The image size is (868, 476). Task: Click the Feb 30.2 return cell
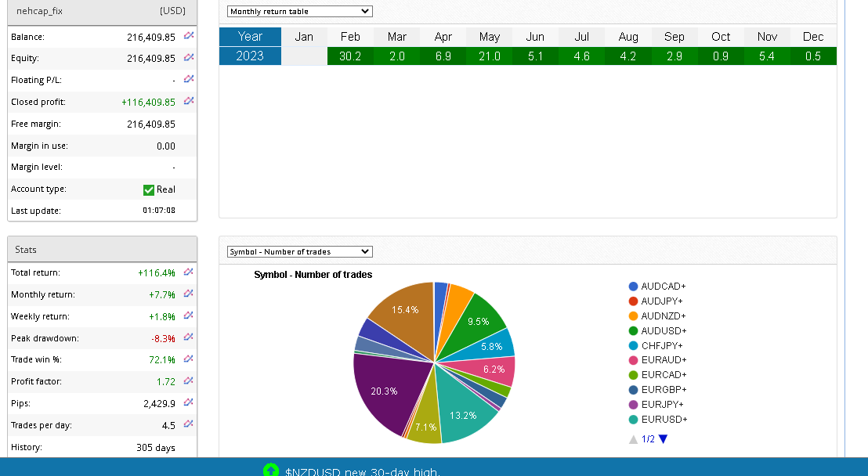coord(350,56)
